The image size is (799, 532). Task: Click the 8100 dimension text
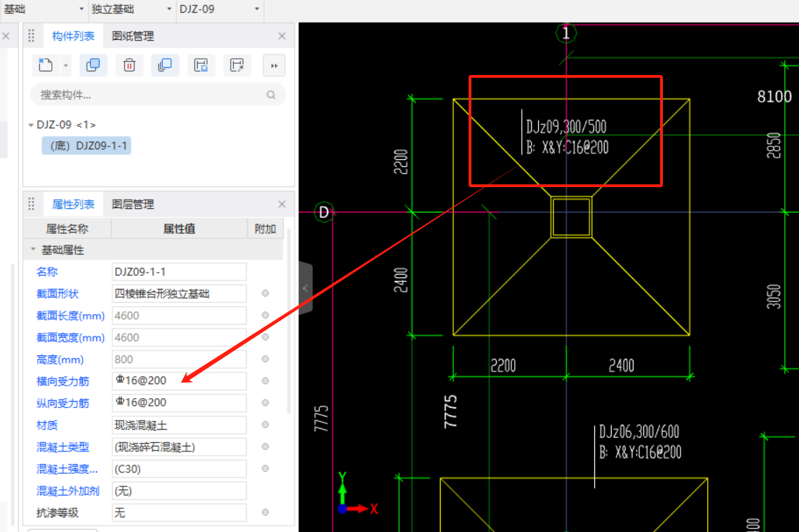point(774,96)
